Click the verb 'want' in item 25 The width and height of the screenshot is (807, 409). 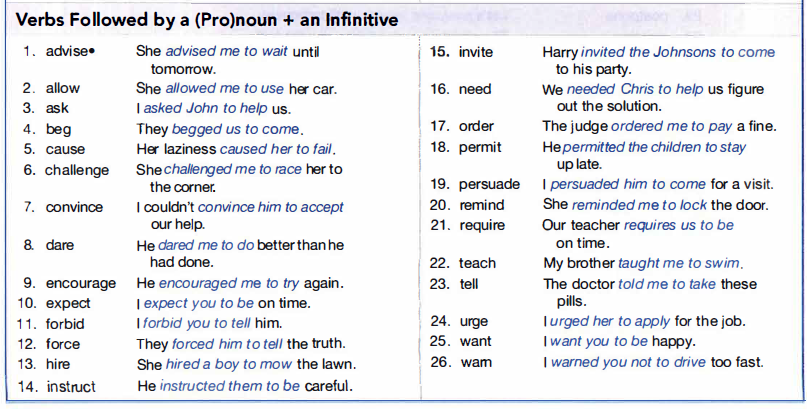coord(476,342)
